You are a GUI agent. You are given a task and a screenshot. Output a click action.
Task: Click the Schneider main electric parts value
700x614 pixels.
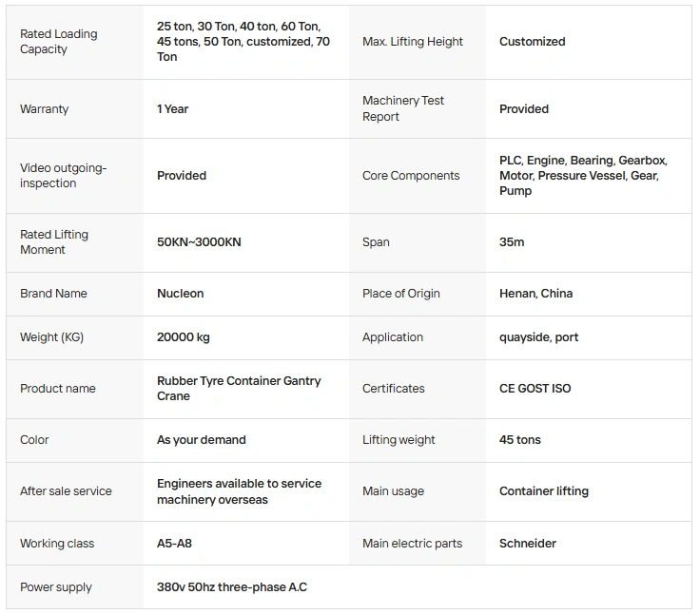point(527,543)
